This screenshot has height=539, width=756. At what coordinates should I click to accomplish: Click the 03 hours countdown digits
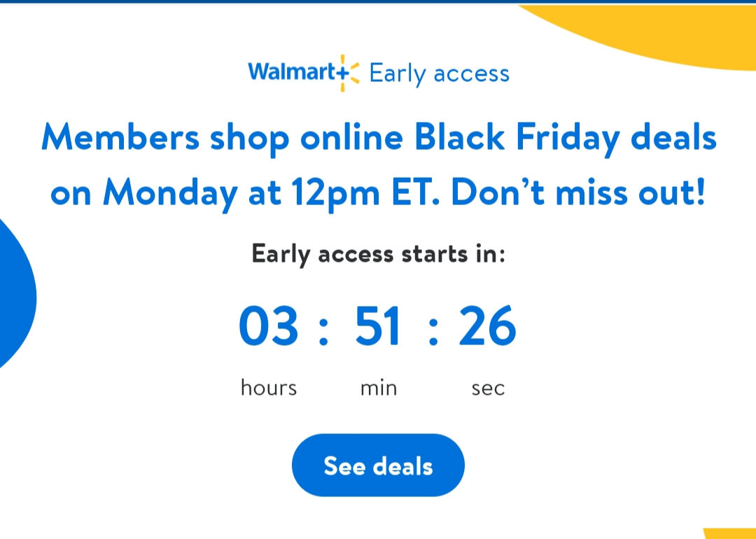click(268, 327)
